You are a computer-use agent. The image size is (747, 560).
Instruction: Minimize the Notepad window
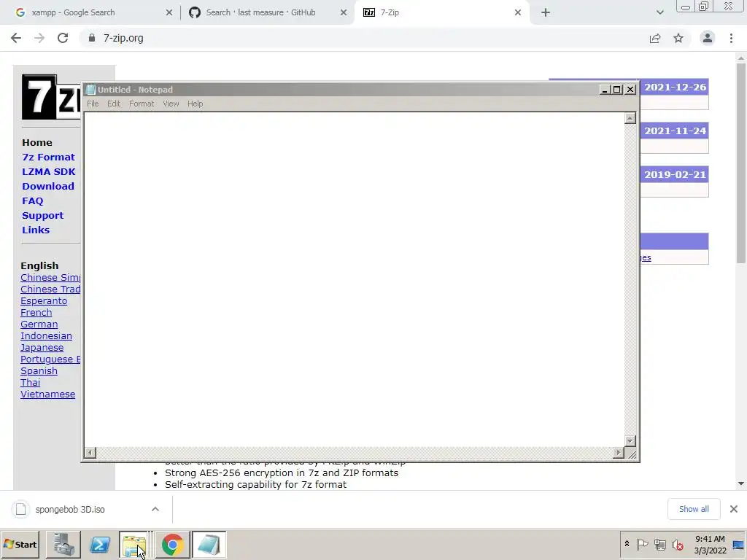tap(605, 90)
